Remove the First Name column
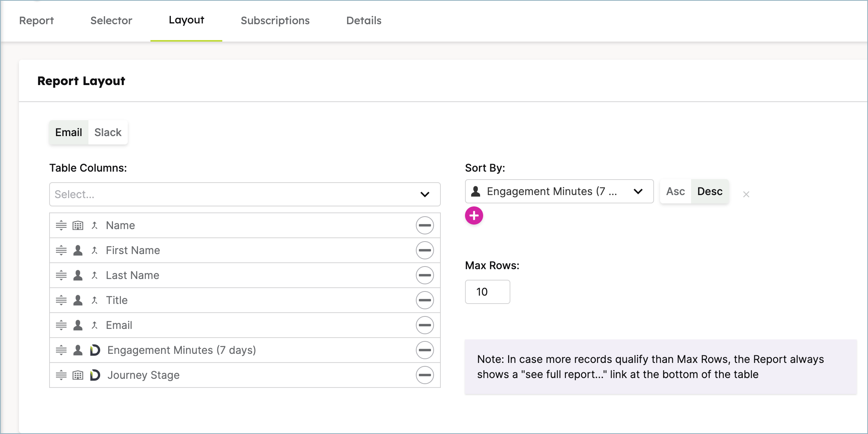 (425, 250)
